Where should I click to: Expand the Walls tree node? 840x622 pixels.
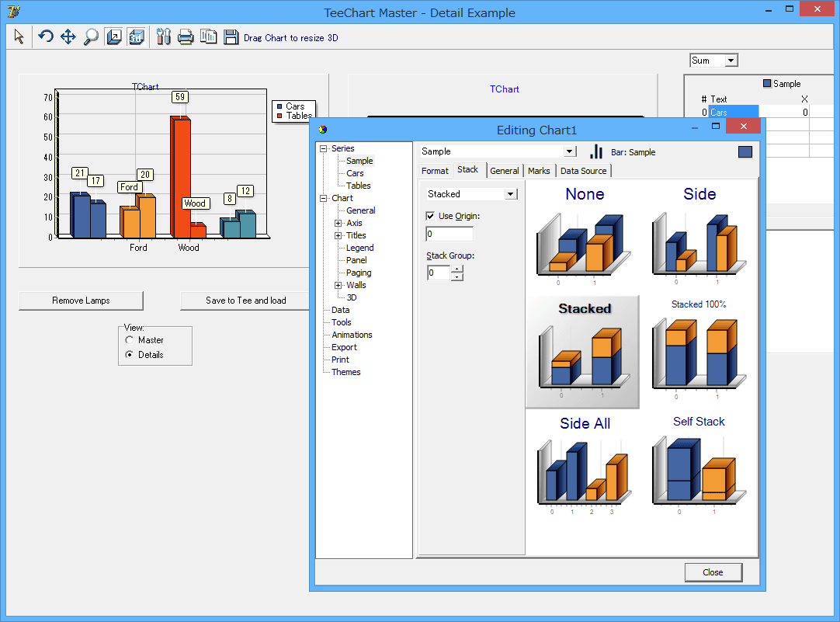338,285
